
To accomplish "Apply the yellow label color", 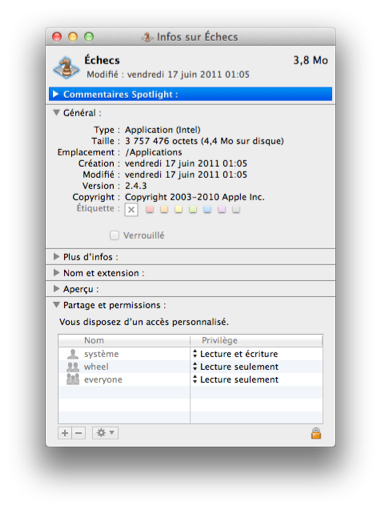I will (179, 209).
